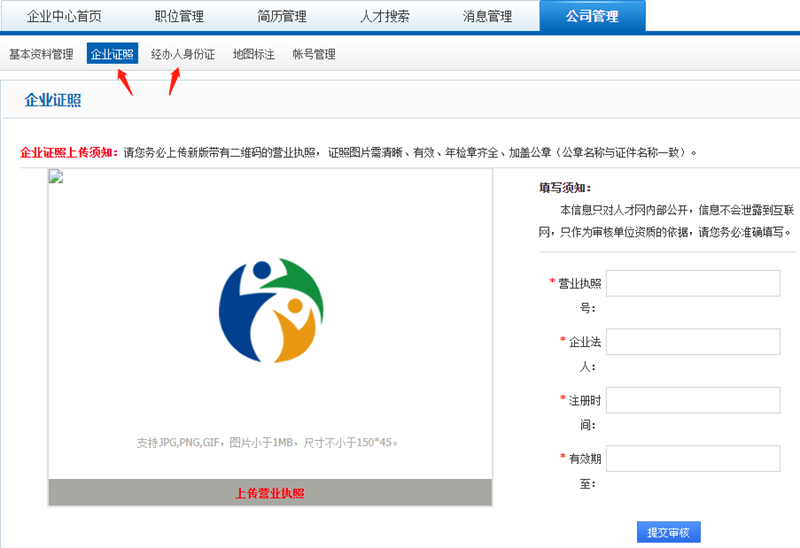Image resolution: width=800 pixels, height=548 pixels.
Task: Click the 有效期至 input field
Action: pyautogui.click(x=692, y=459)
